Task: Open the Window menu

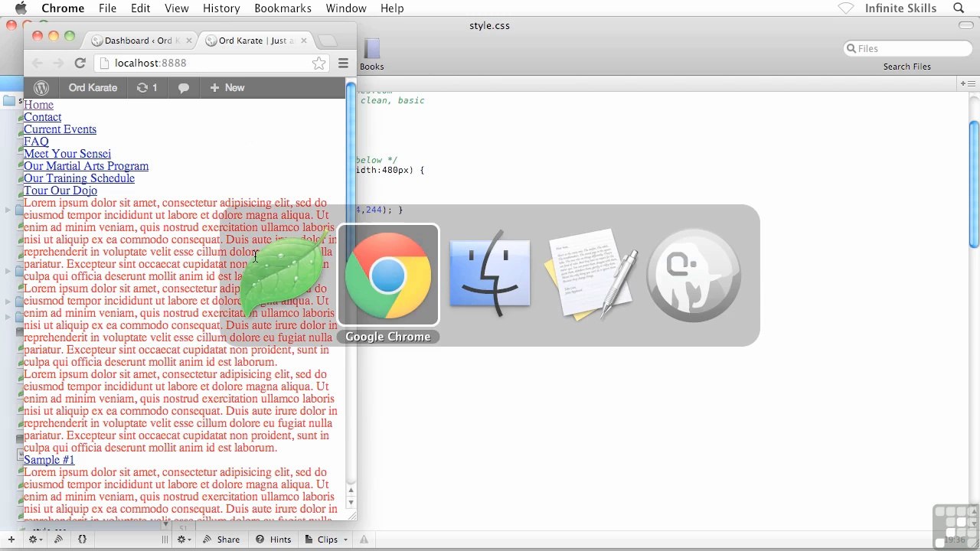Action: pos(346,8)
